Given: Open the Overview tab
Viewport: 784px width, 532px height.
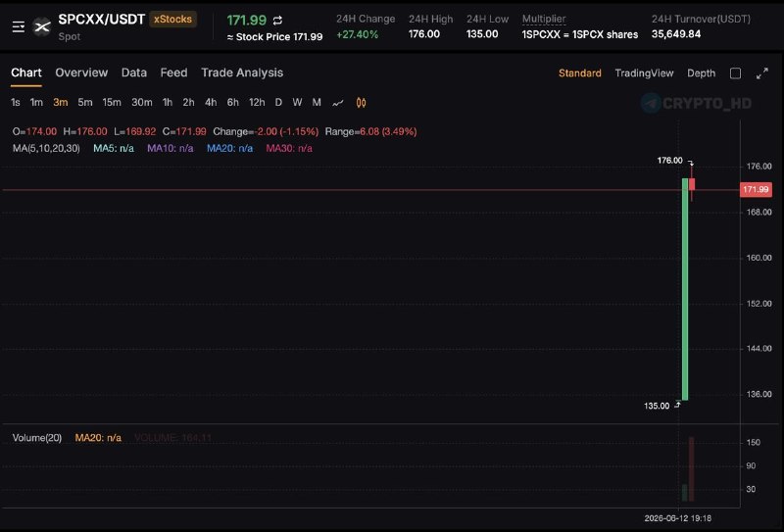Looking at the screenshot, I should click(x=81, y=73).
